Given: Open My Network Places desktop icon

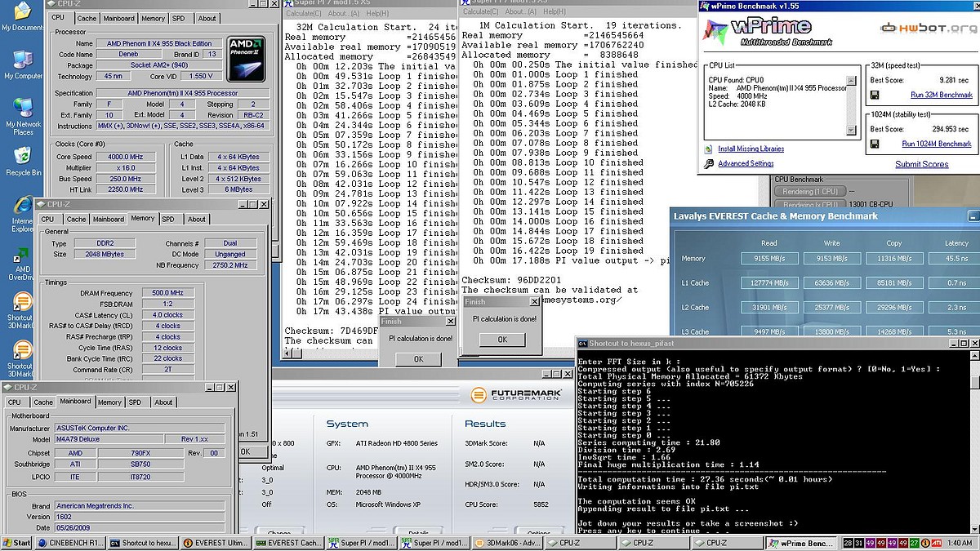Looking at the screenshot, I should [x=22, y=109].
